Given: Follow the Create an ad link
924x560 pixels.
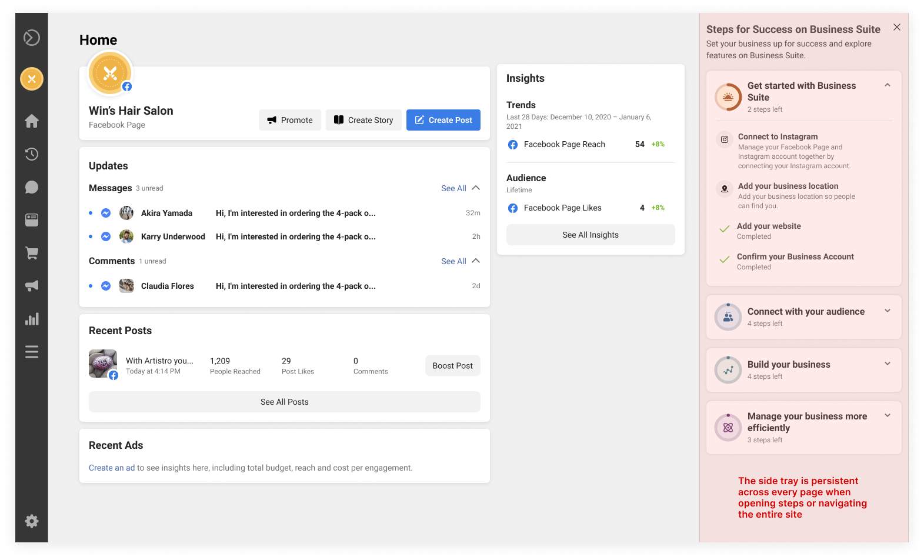Looking at the screenshot, I should [x=112, y=468].
